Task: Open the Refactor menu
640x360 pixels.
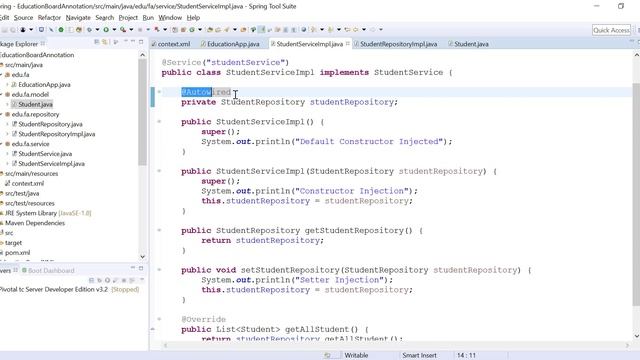Action: 49,18
